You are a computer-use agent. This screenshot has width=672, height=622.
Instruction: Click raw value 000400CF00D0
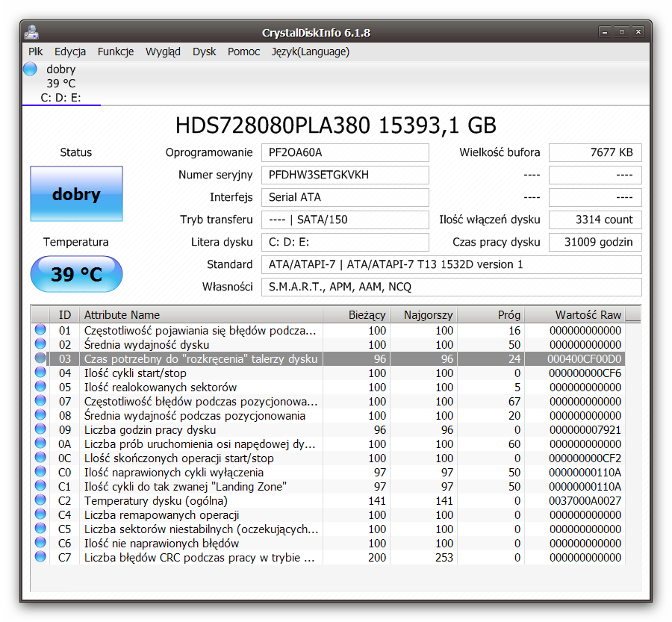584,359
